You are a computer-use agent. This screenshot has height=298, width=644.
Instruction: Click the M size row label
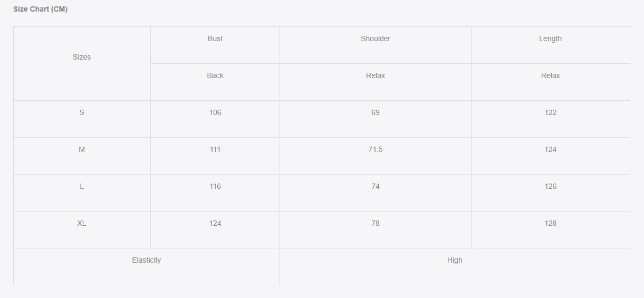coord(82,149)
